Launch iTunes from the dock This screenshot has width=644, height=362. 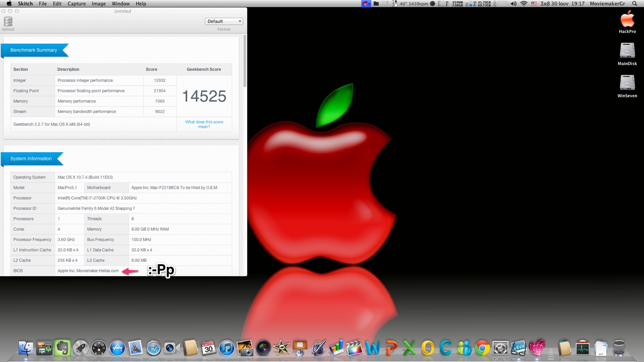click(226, 348)
